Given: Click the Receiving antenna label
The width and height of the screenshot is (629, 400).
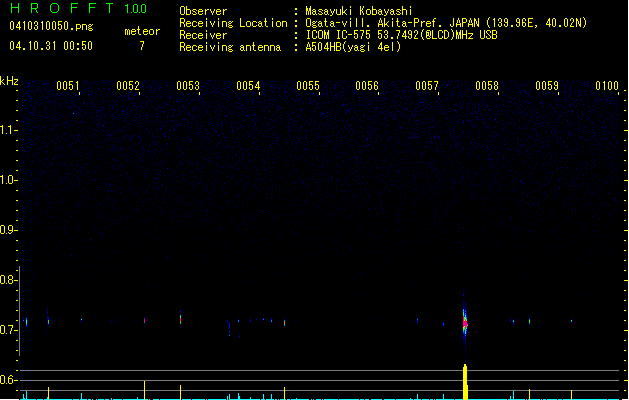Looking at the screenshot, I should (x=230, y=47).
